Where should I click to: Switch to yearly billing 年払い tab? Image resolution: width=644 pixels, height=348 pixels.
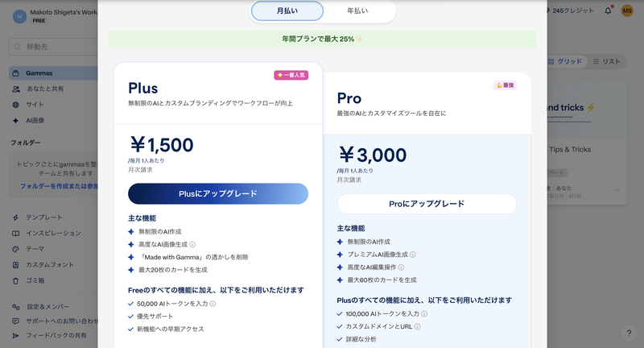(357, 10)
